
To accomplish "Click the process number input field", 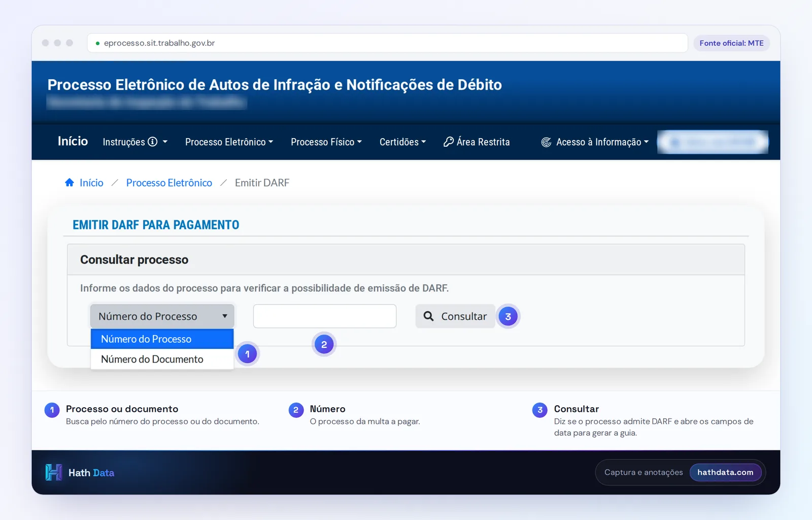I will click(x=325, y=316).
